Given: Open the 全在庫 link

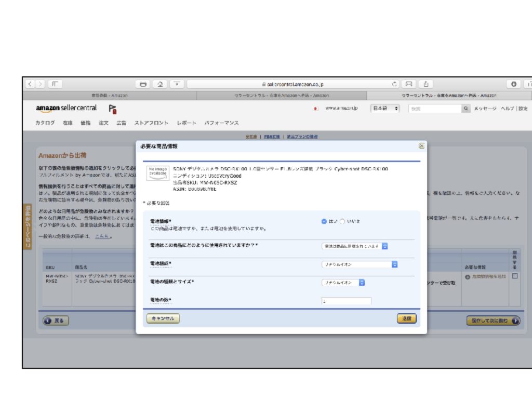Looking at the screenshot, I should (x=251, y=137).
